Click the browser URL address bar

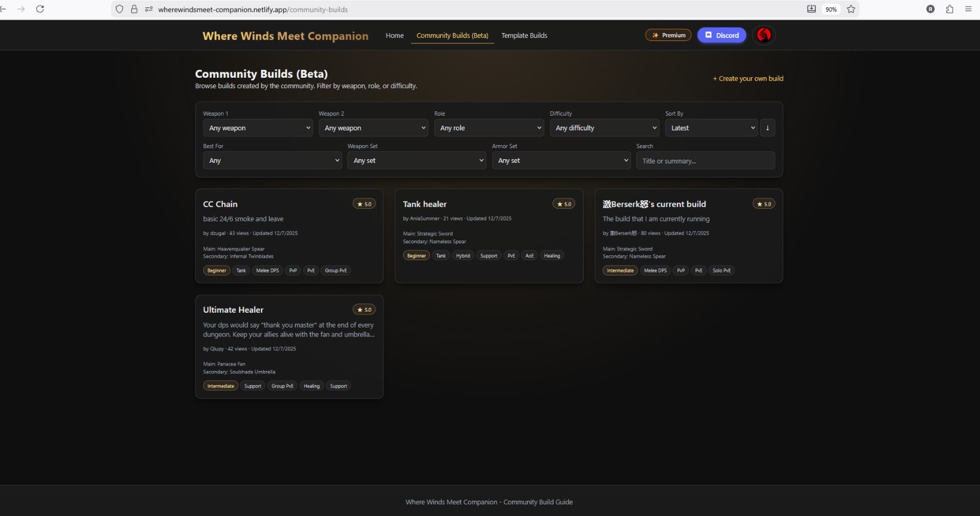(478, 9)
